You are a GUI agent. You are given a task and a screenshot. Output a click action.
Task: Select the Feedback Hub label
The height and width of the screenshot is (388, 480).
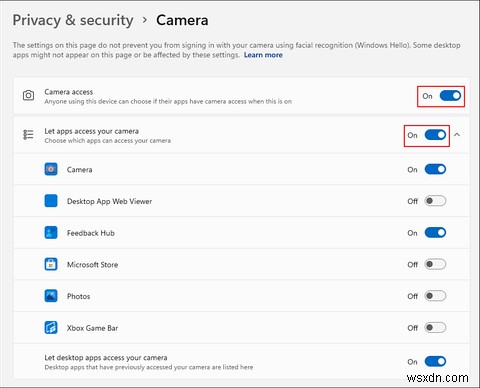tap(91, 233)
